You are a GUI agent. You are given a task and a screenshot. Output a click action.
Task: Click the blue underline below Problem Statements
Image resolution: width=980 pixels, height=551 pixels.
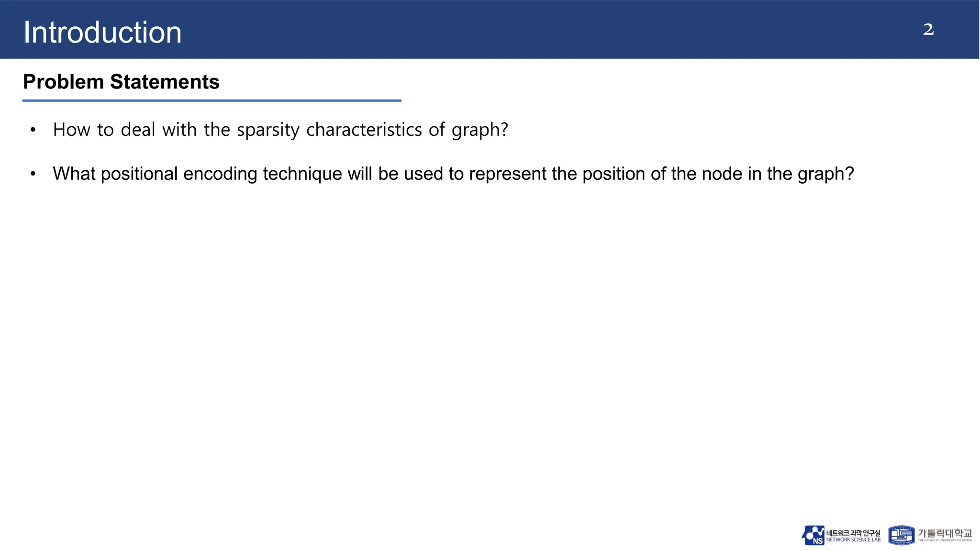pyautogui.click(x=212, y=100)
